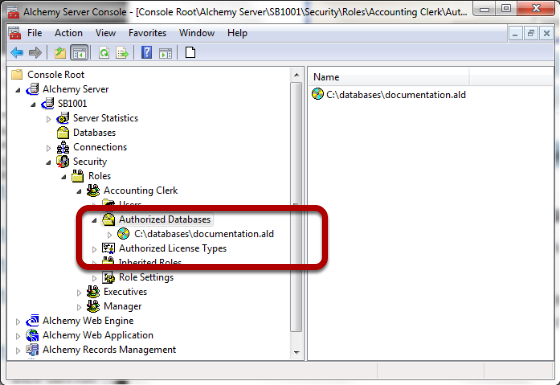Click the Up One Level folder icon
The width and height of the screenshot is (560, 385).
(60, 53)
